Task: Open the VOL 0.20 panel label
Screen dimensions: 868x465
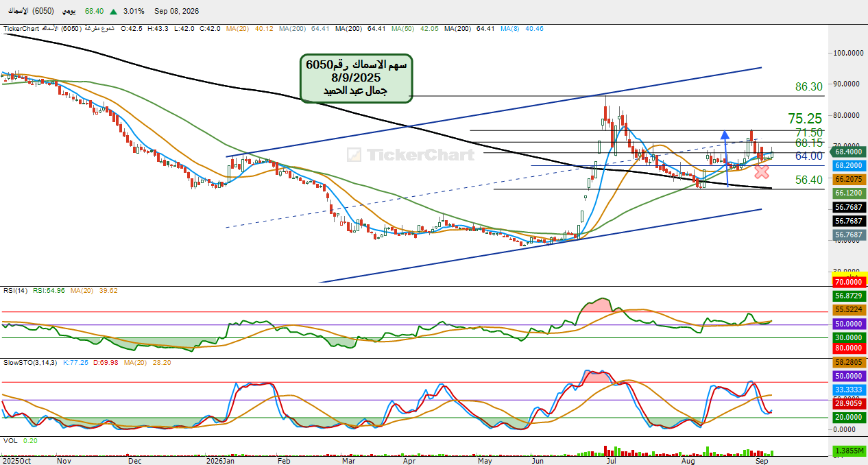Action: (21, 441)
